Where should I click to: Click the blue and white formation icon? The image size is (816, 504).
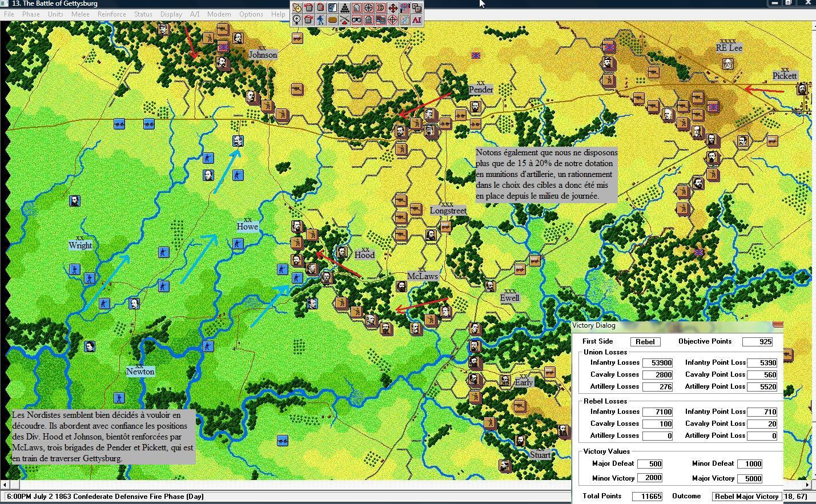pyautogui.click(x=333, y=8)
